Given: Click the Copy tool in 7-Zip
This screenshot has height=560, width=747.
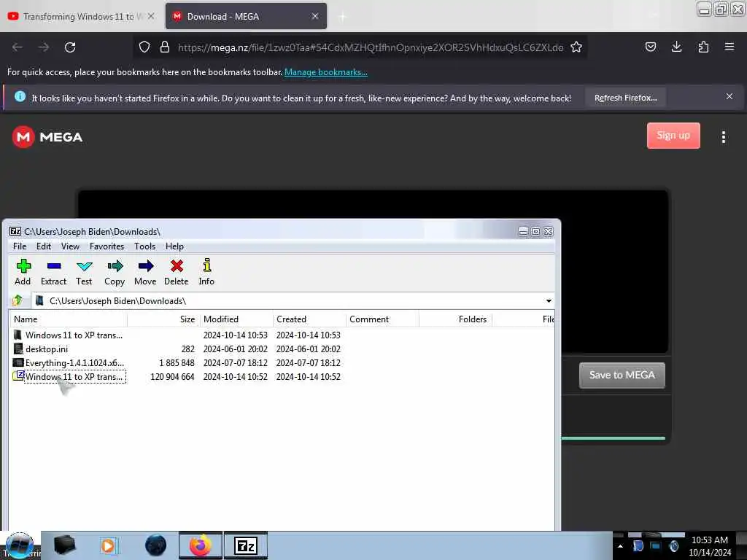Looking at the screenshot, I should [x=115, y=273].
